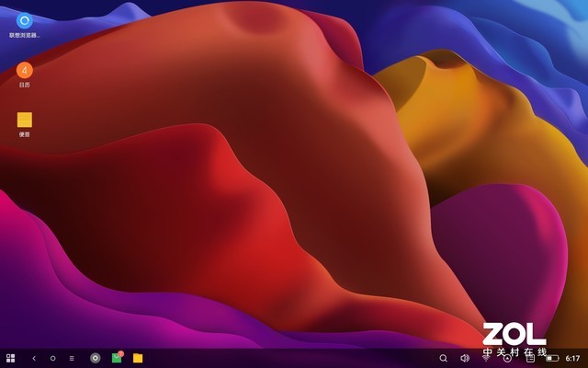Screen dimensions: 588x368
Task: Launch the gray round browser taskbar icon
Action: pos(95,358)
